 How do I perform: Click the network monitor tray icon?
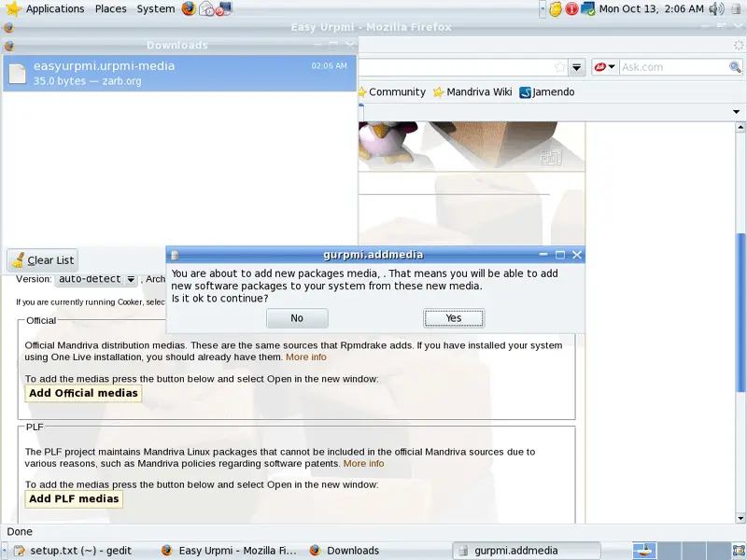[588, 9]
